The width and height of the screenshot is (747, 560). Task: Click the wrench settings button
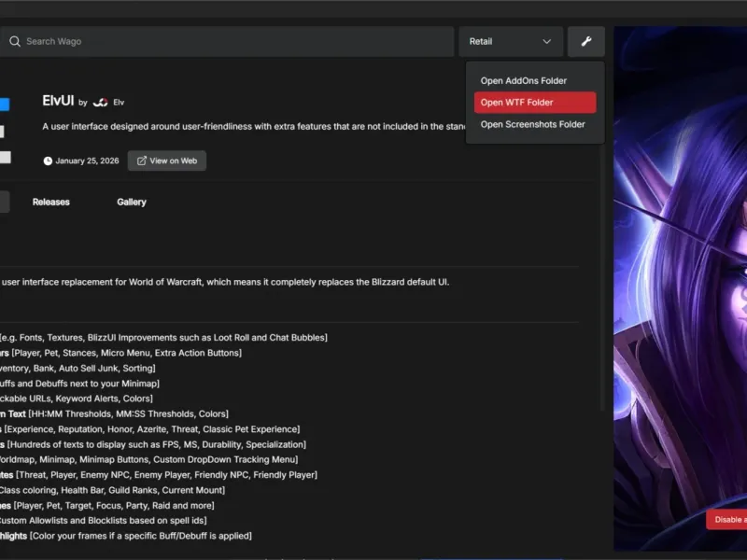(586, 41)
